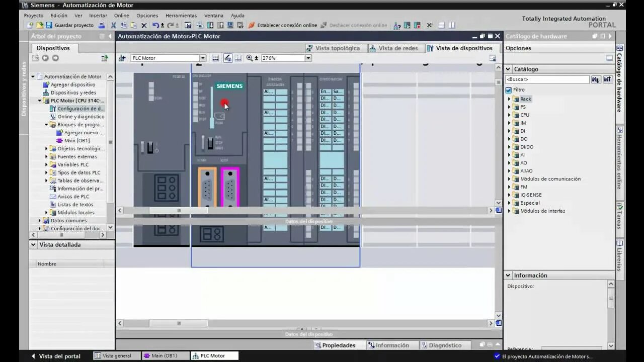Save project with Guardar proyecto
Image resolution: width=644 pixels, height=362 pixels.
click(69, 25)
